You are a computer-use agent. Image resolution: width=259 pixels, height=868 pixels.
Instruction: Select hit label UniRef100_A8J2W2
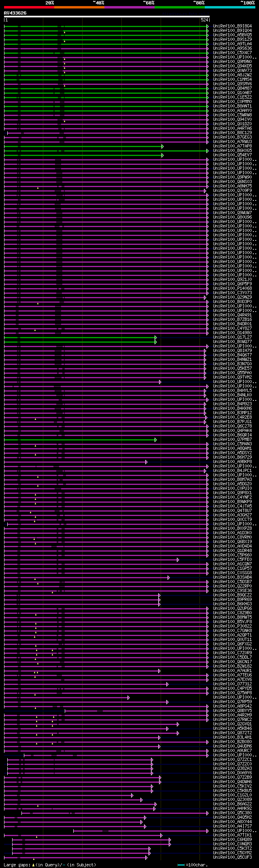(x=232, y=75)
